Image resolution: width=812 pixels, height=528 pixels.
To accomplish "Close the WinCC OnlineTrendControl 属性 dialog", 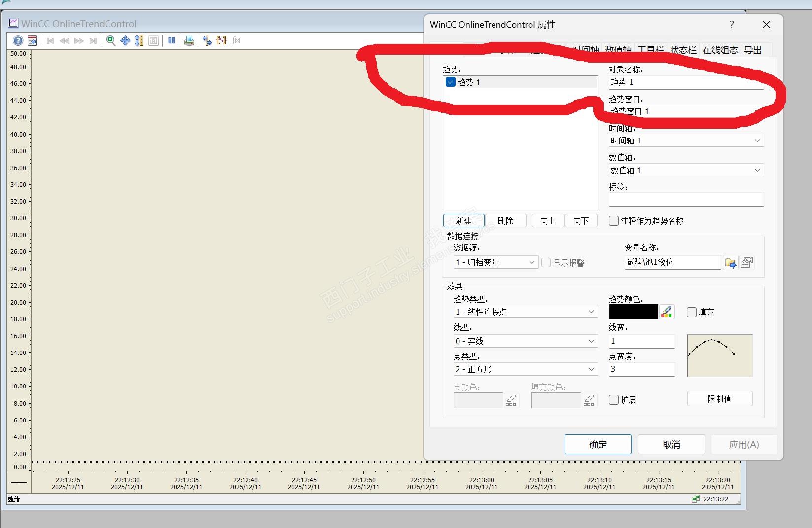I will [x=766, y=25].
